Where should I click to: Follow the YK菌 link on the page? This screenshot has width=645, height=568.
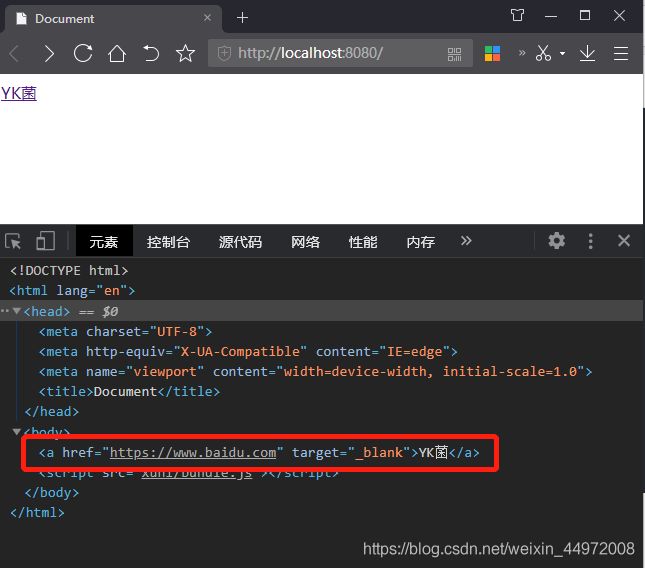click(19, 93)
